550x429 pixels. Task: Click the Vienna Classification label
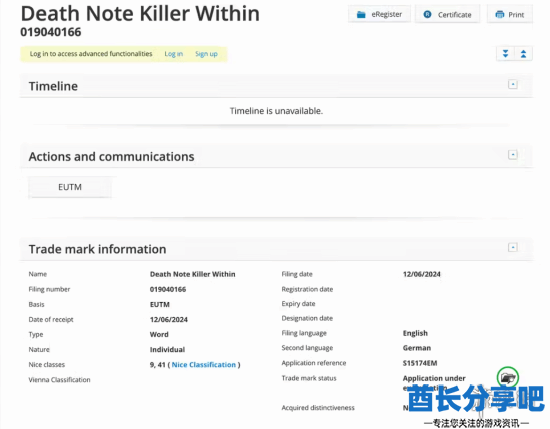59,380
